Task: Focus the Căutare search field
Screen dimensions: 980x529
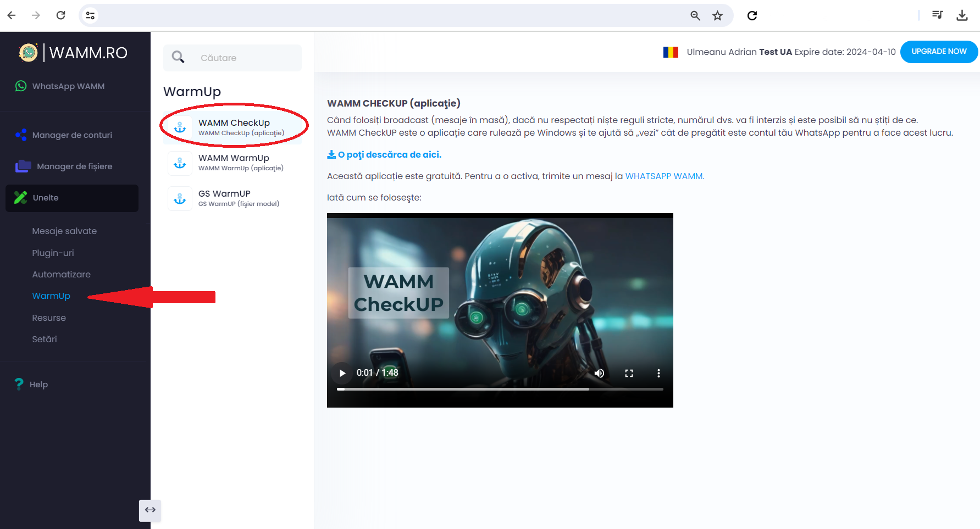Action: (232, 58)
